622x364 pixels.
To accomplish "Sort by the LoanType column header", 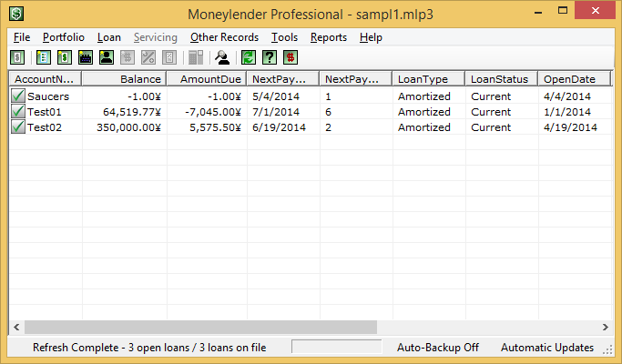I will (429, 79).
